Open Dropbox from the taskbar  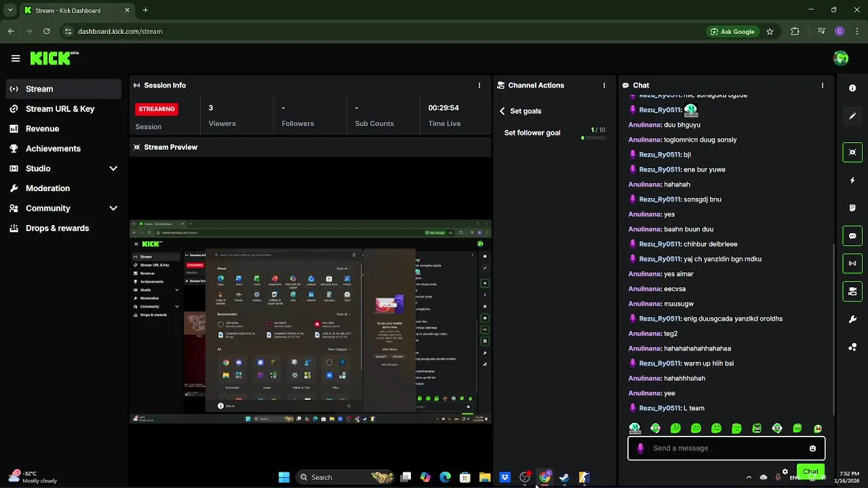pos(505,477)
